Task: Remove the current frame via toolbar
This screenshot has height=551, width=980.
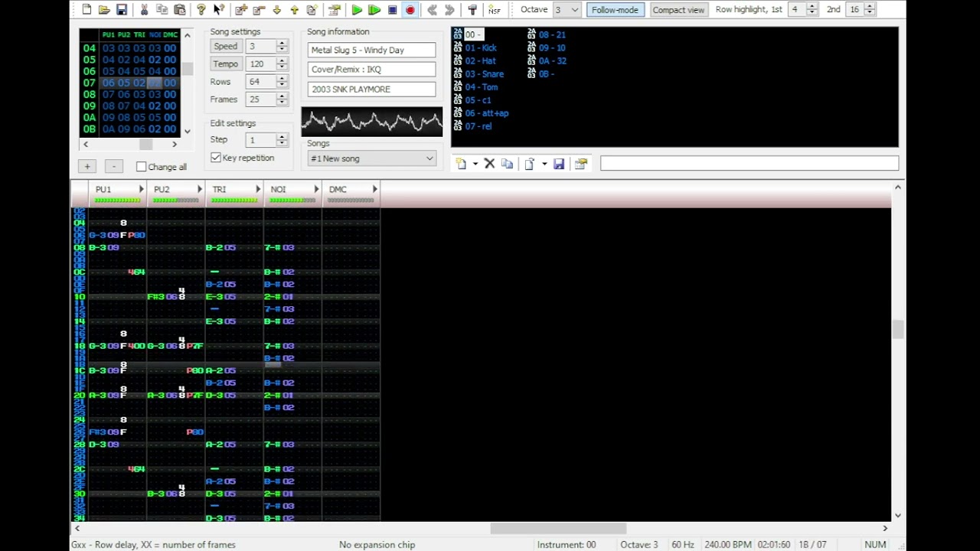Action: [x=259, y=10]
